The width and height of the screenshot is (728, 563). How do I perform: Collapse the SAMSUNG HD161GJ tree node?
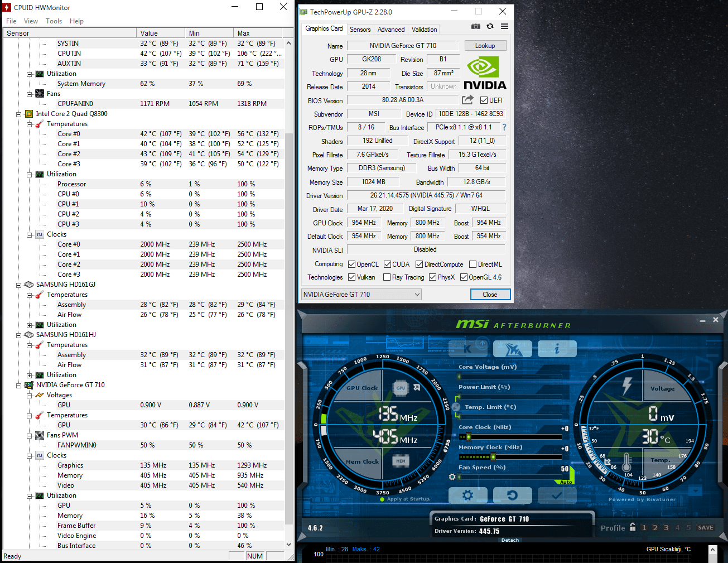[18, 285]
